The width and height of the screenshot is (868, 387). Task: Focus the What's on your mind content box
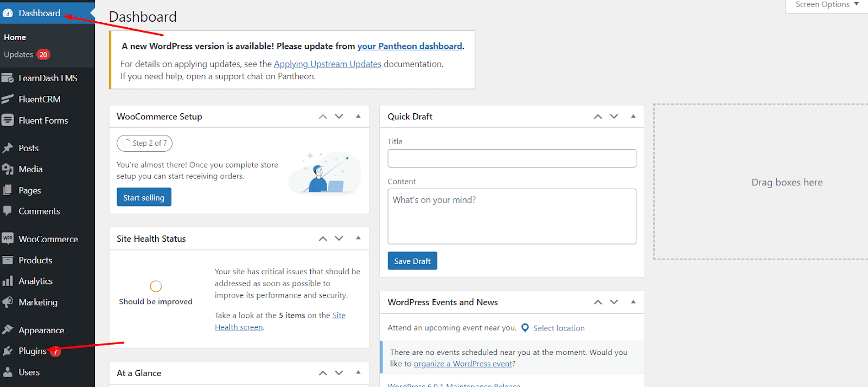click(x=512, y=216)
